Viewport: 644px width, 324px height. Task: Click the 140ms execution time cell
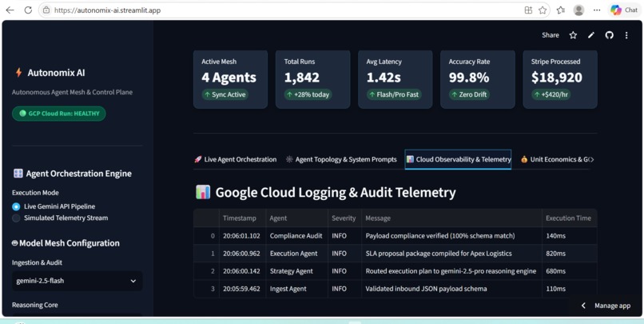point(569,236)
